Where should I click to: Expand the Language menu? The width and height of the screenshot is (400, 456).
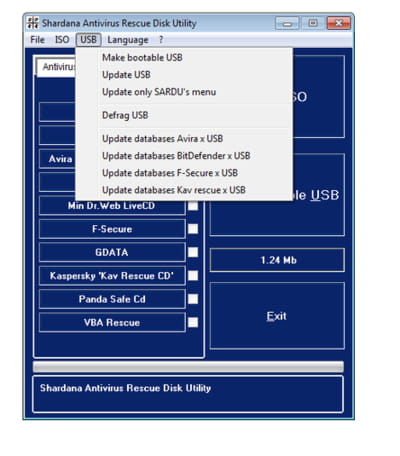pos(128,40)
